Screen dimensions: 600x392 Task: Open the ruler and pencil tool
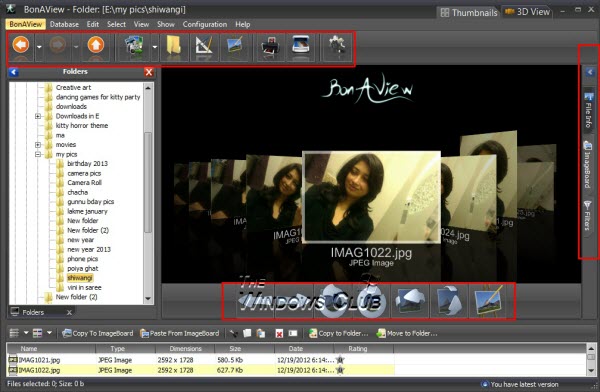(x=204, y=47)
